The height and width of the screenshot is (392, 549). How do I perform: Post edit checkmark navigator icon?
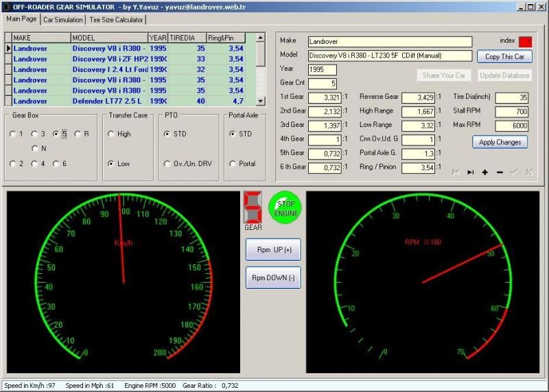coord(514,172)
